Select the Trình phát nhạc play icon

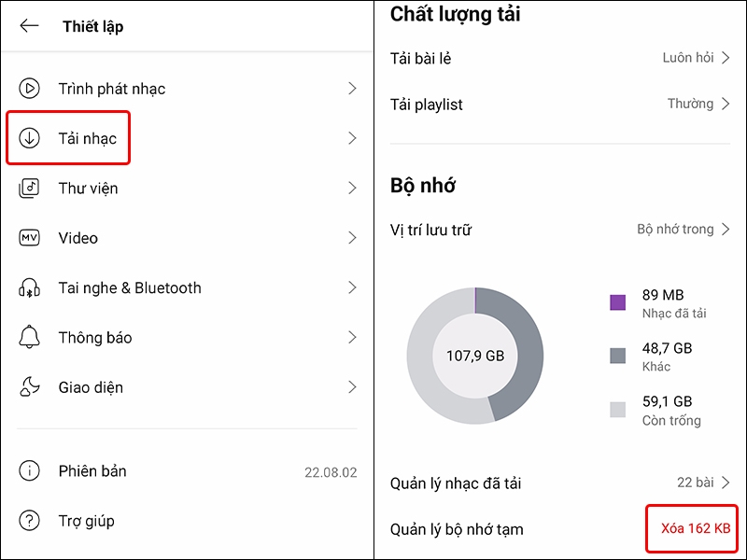30,88
